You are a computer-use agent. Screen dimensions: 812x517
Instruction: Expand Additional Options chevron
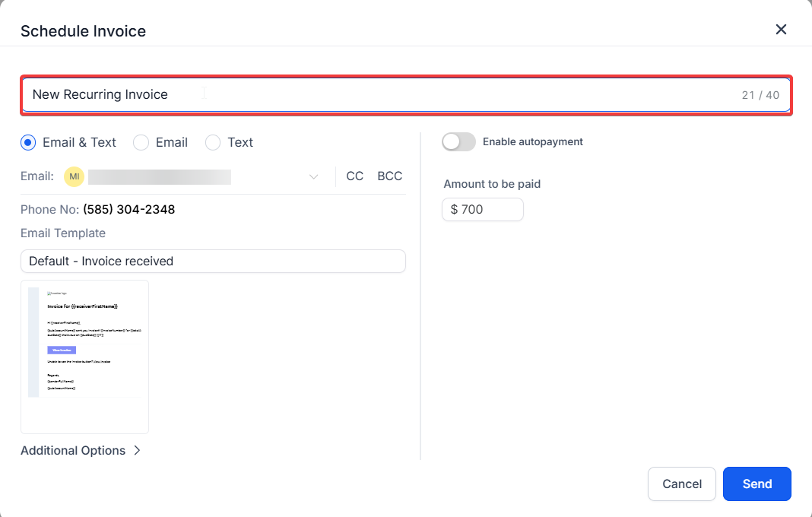137,450
